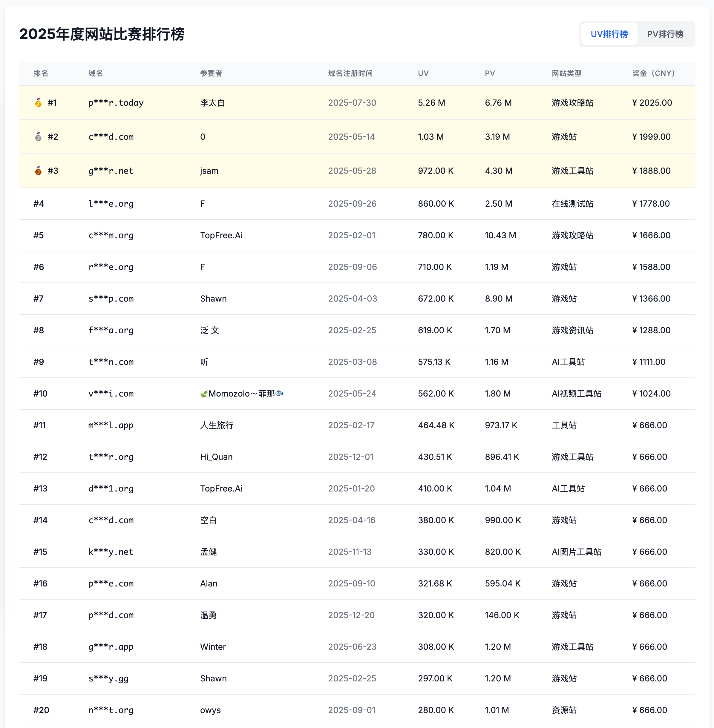Click the AI视频工具站 site type

point(577,394)
